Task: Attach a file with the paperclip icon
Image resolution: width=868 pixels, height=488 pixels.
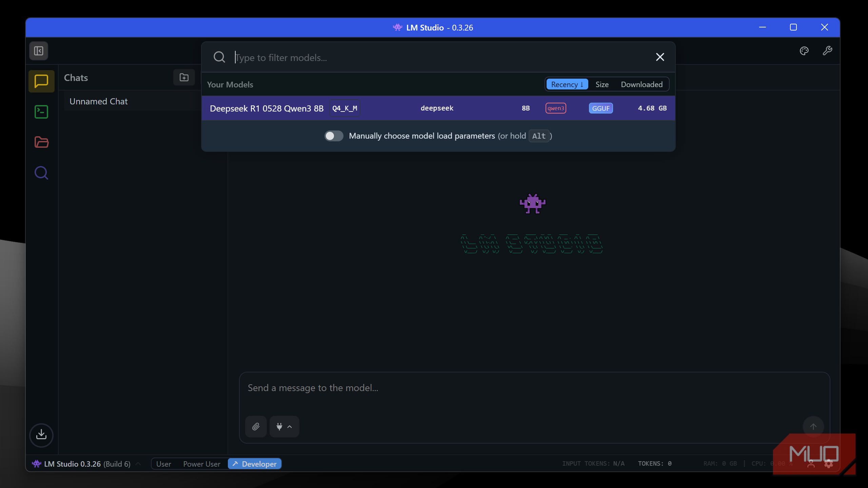Action: (256, 426)
